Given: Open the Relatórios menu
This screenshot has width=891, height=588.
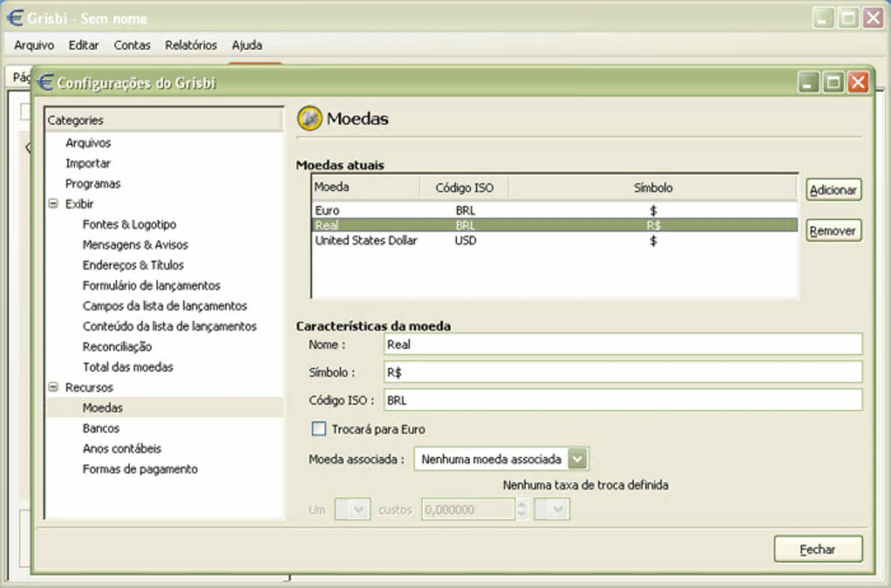Looking at the screenshot, I should [191, 45].
